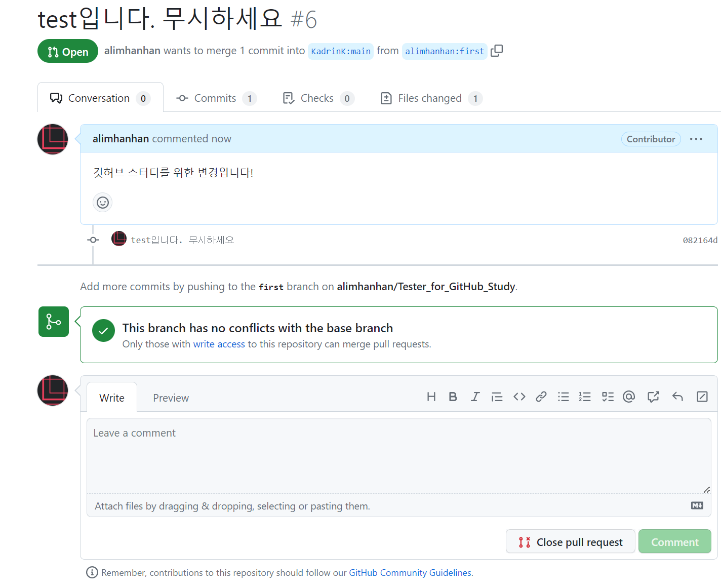The height and width of the screenshot is (588, 721).
Task: Click the Close pull request button
Action: tap(571, 541)
